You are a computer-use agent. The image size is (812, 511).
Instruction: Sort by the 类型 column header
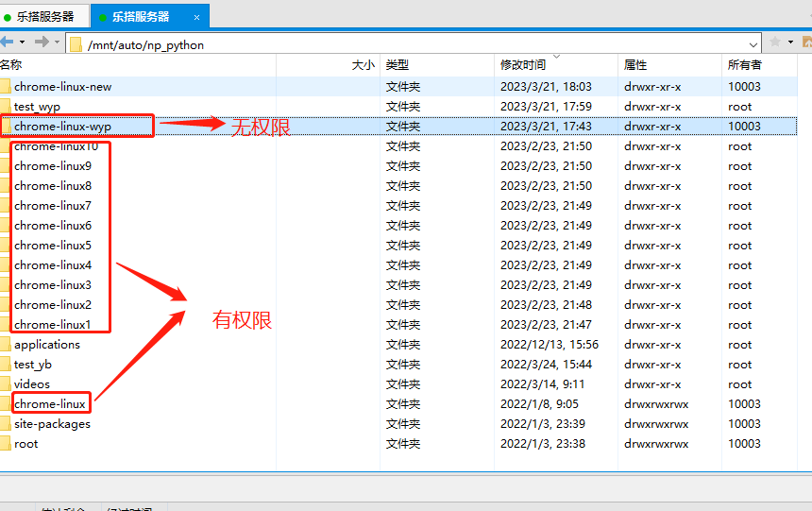coord(437,65)
